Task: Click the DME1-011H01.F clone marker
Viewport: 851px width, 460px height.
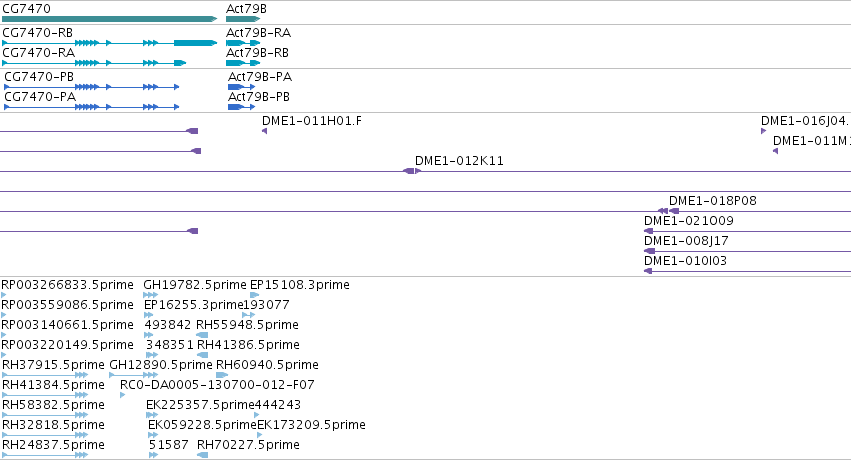Action: [x=264, y=131]
